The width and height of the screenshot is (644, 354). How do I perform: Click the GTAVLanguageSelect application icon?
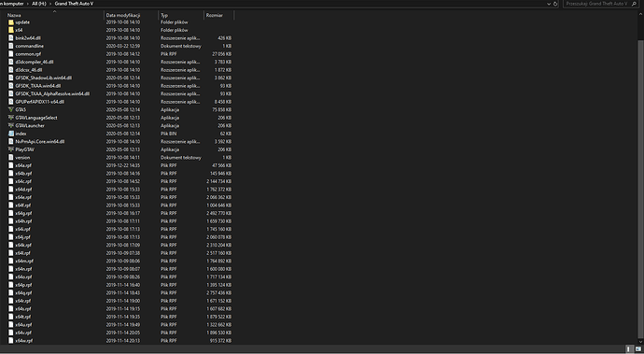tap(11, 118)
